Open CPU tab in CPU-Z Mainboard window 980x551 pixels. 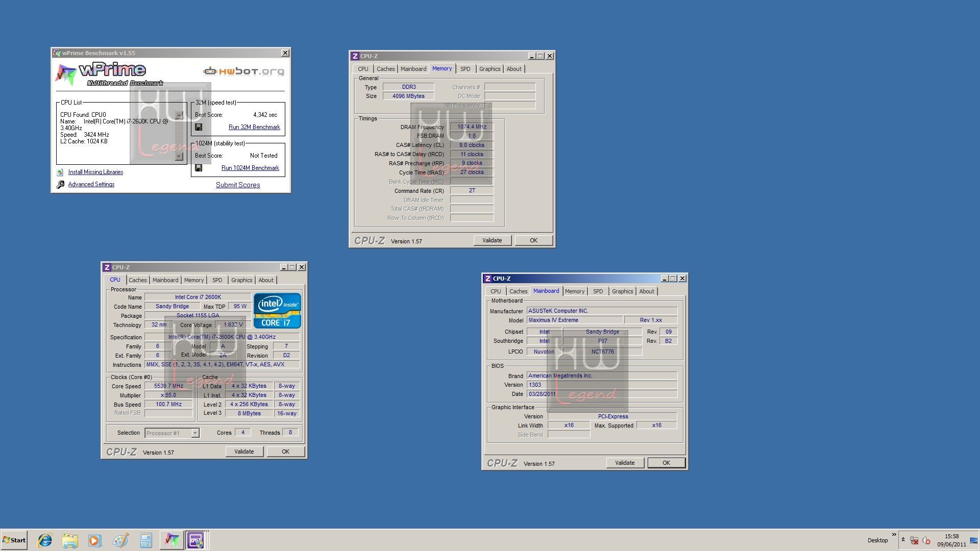pos(496,291)
